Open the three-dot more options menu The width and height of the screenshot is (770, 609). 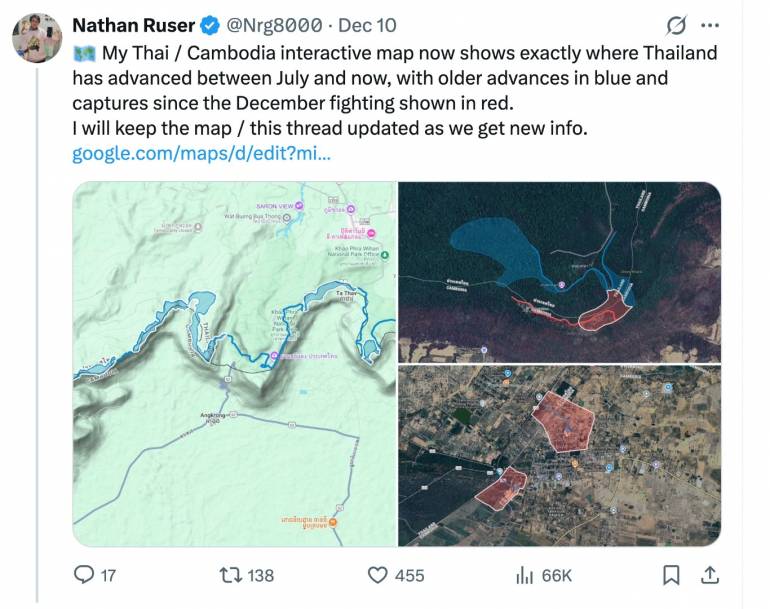[x=710, y=25]
